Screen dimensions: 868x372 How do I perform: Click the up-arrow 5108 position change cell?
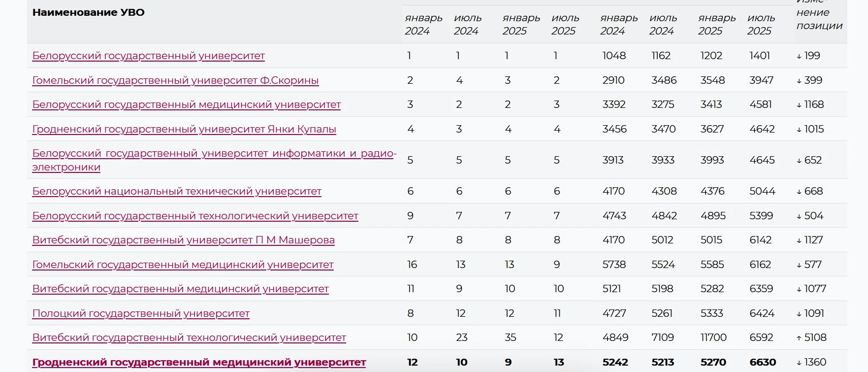(x=811, y=338)
